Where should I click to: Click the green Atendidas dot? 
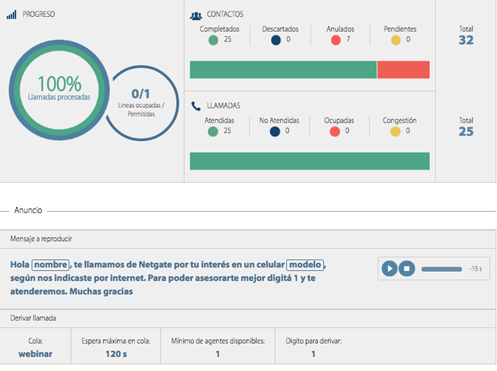point(213,131)
